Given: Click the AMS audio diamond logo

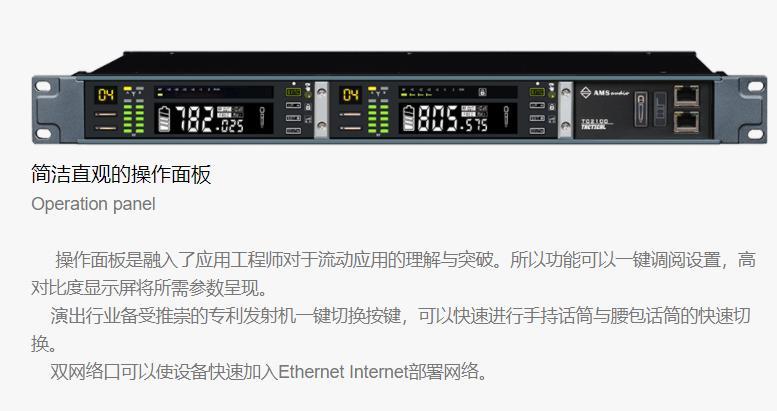Looking at the screenshot, I should point(586,93).
